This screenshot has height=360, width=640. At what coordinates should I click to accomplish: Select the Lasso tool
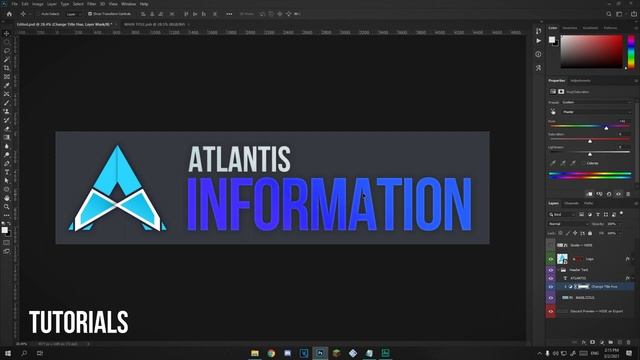[x=7, y=51]
